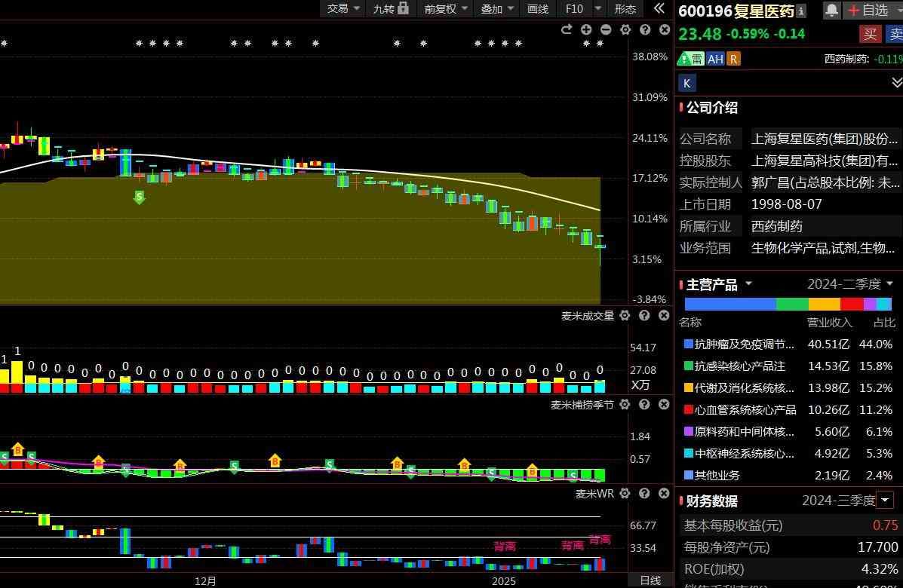Viewport: 903px width, 588px height.
Task: Click the blue segment of product revenue bar
Action: pos(729,304)
